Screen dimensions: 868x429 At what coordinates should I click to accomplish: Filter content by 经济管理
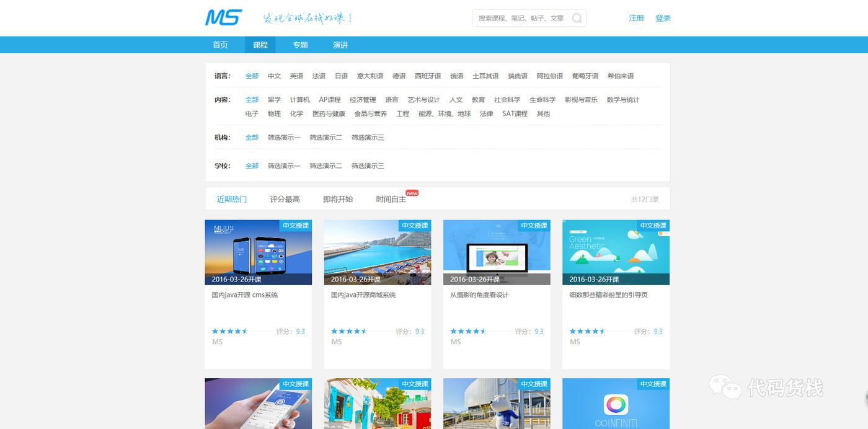(x=363, y=99)
